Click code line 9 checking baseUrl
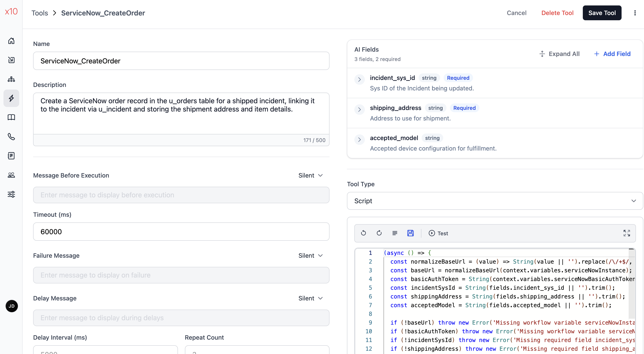This screenshot has width=644, height=354. pyautogui.click(x=512, y=323)
